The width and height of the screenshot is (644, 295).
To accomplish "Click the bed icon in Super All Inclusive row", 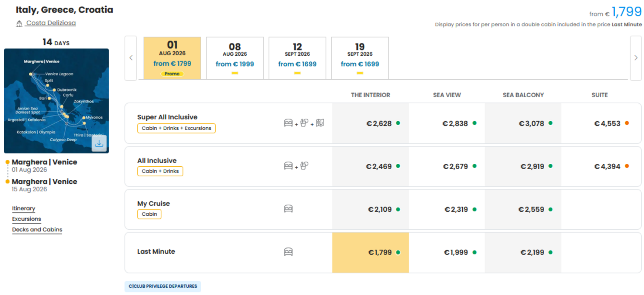I will [288, 123].
